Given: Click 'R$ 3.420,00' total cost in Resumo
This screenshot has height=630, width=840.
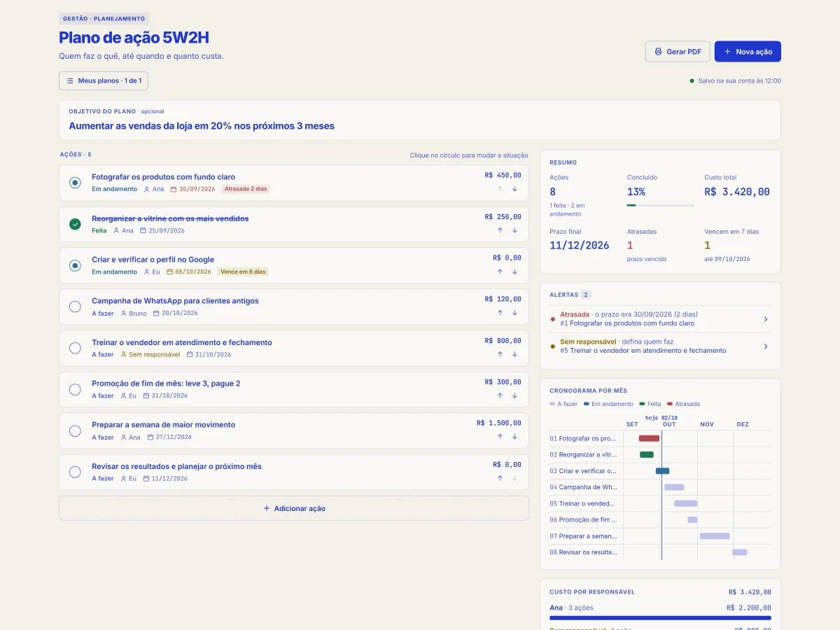Looking at the screenshot, I should [x=737, y=192].
